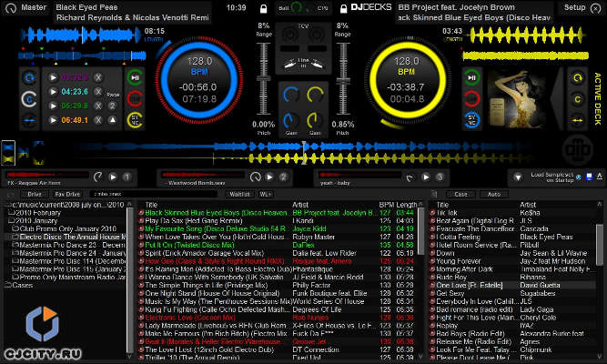Delete cue point 04:23.6
Viewport: 607px width, 364px height.
98,92
